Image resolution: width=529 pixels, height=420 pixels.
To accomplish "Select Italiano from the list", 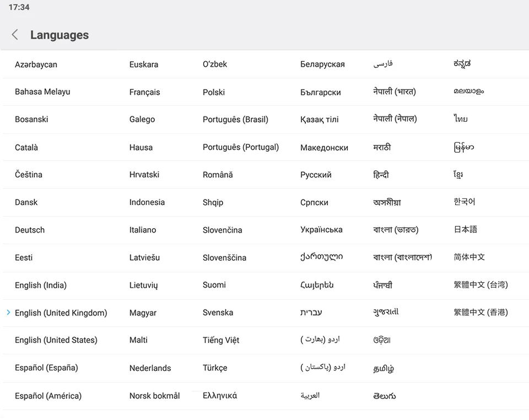I will [143, 230].
